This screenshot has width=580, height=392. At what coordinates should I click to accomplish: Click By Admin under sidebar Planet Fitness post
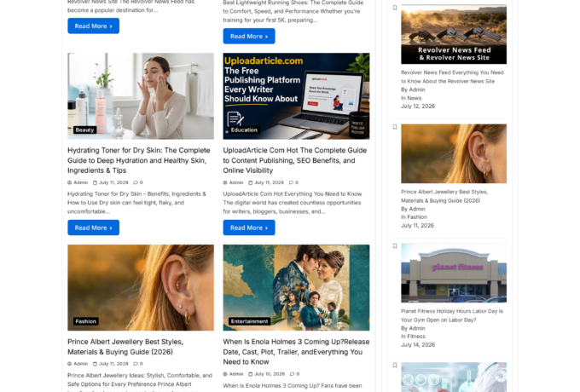(413, 328)
